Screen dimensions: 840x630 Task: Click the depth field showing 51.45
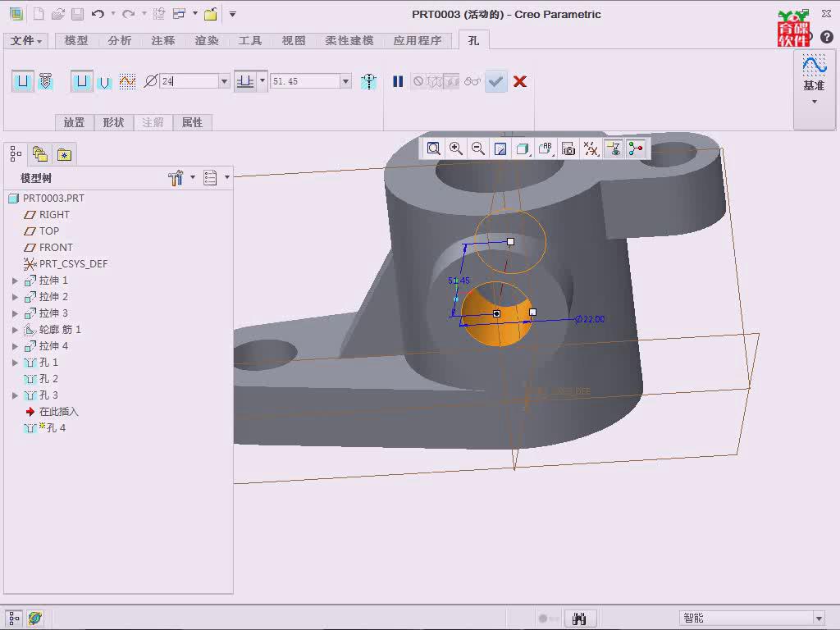tap(305, 81)
